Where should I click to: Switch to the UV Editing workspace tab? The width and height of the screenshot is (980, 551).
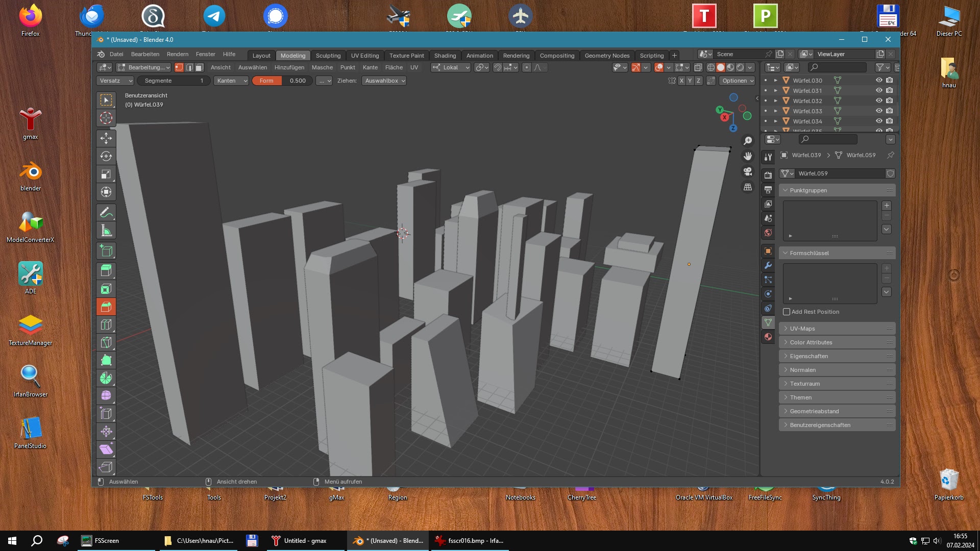click(365, 56)
